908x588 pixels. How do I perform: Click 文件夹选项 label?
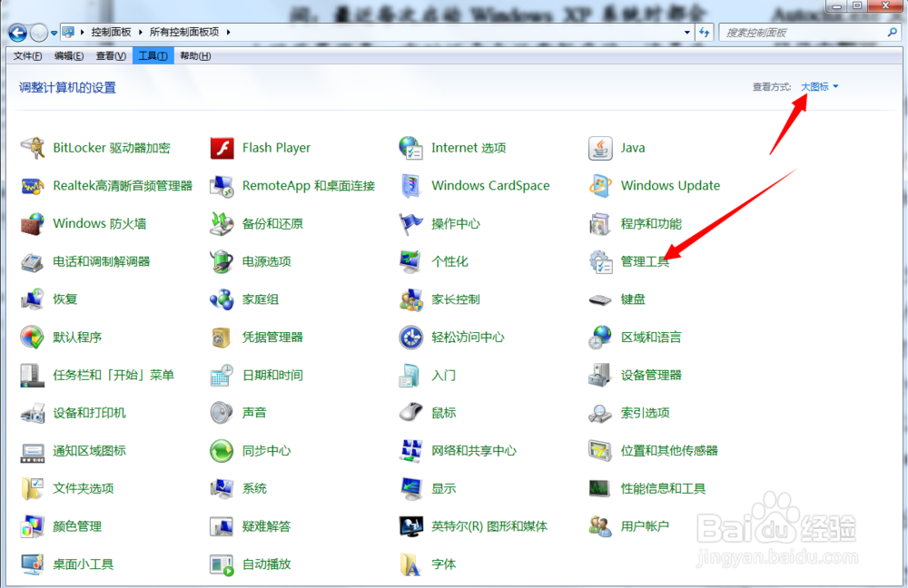[x=84, y=488]
